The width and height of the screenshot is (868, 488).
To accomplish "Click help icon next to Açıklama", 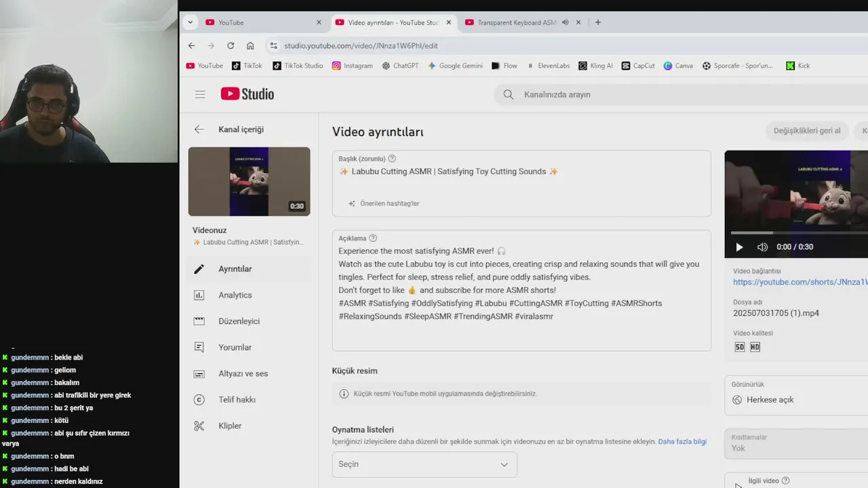I will (373, 238).
